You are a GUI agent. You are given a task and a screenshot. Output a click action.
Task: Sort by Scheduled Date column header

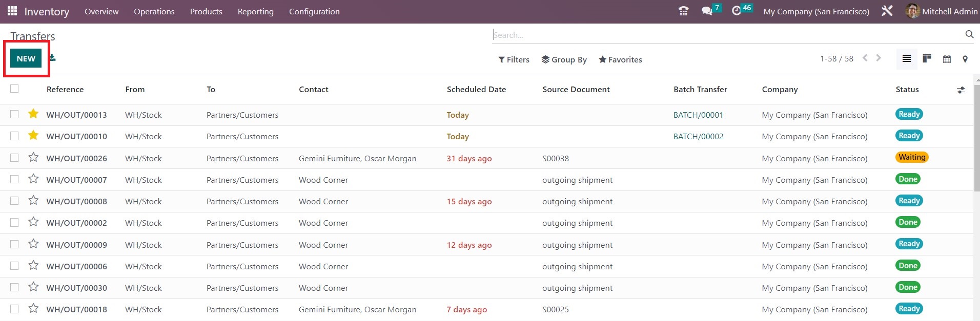[476, 89]
